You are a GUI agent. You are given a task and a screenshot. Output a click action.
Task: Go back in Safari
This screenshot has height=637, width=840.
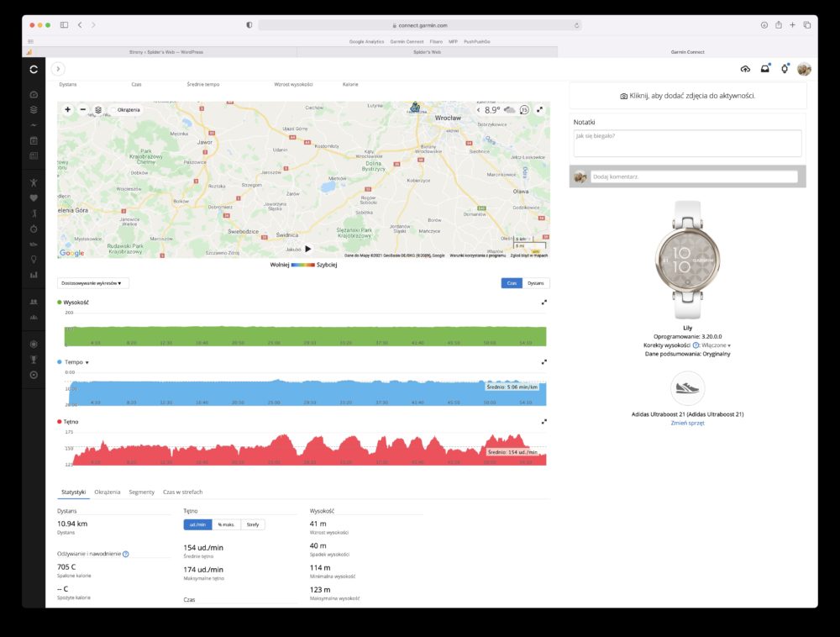coord(80,24)
